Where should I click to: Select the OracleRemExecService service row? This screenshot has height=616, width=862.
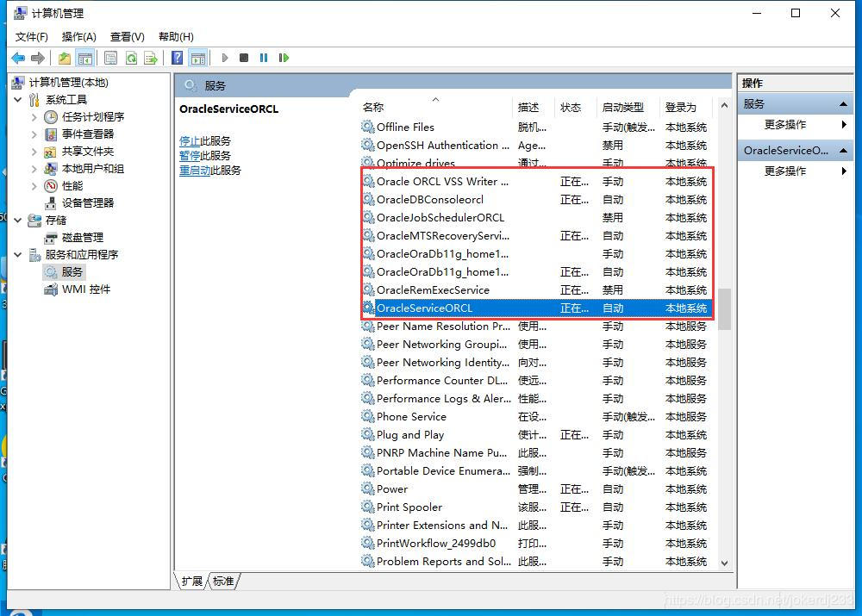coord(536,290)
